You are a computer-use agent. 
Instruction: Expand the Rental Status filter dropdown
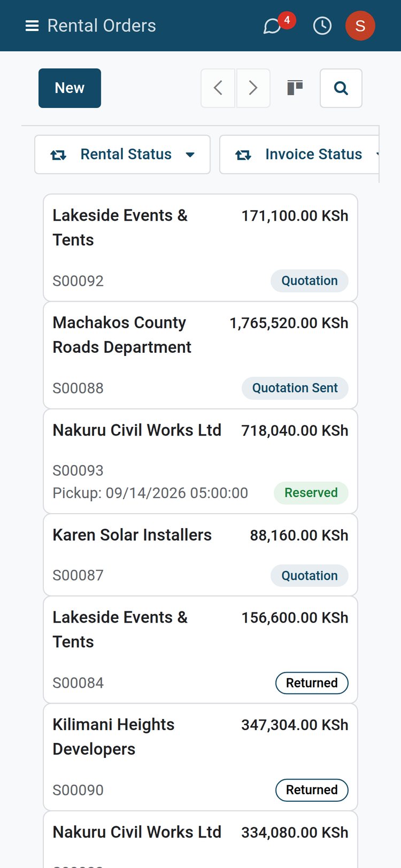click(122, 154)
